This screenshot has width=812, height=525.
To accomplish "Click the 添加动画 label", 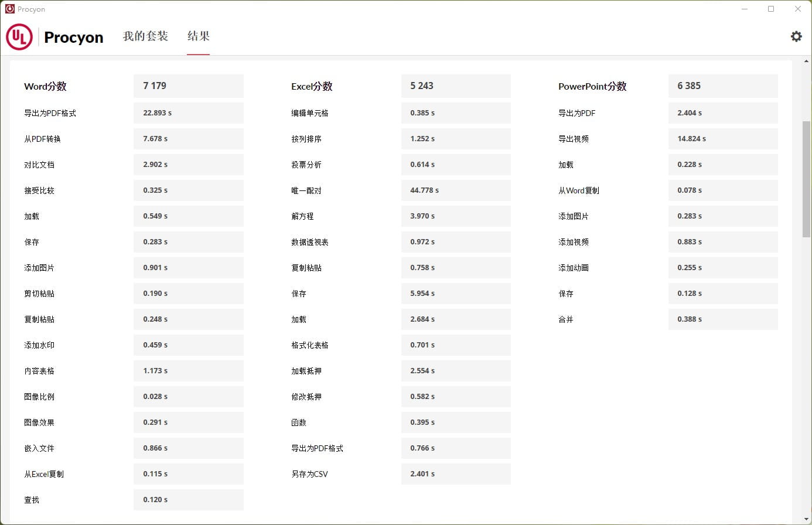I will coord(574,268).
